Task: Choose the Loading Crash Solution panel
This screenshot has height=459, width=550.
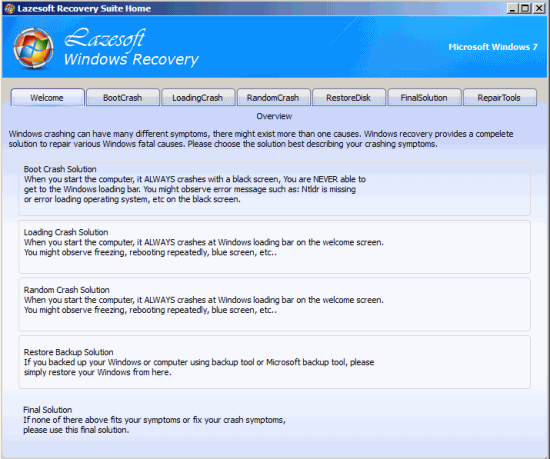Action: click(274, 247)
